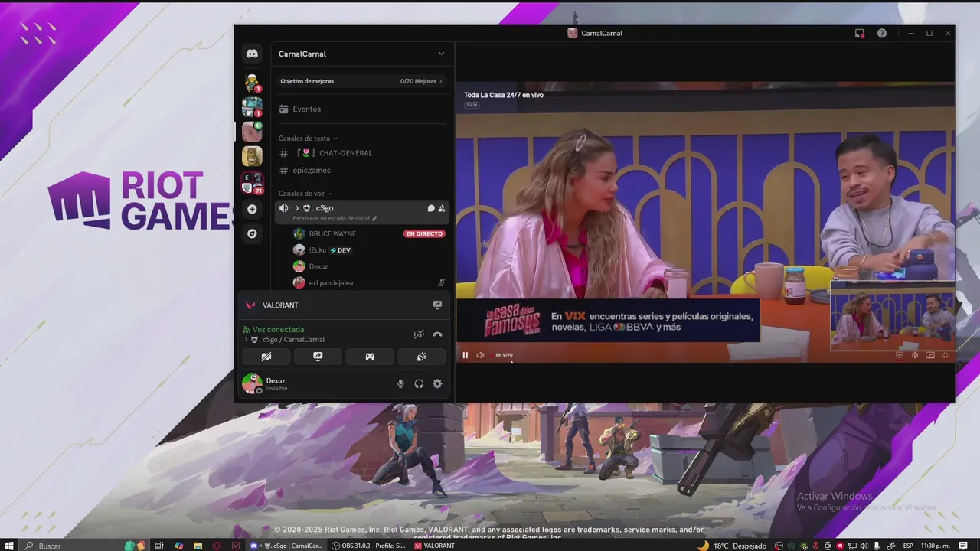Expand CarnalCarnal server dropdown menu

(441, 54)
